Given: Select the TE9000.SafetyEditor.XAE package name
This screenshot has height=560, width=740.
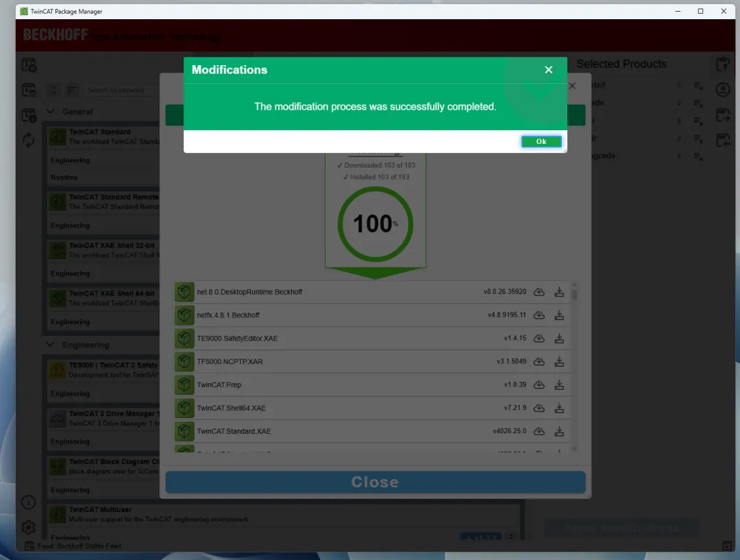Looking at the screenshot, I should click(237, 338).
